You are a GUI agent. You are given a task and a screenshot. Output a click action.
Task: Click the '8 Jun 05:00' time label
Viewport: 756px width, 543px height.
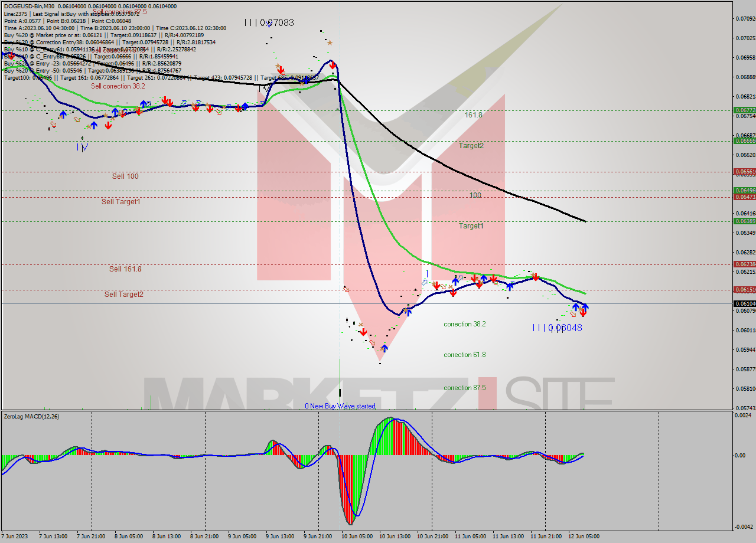[128, 537]
